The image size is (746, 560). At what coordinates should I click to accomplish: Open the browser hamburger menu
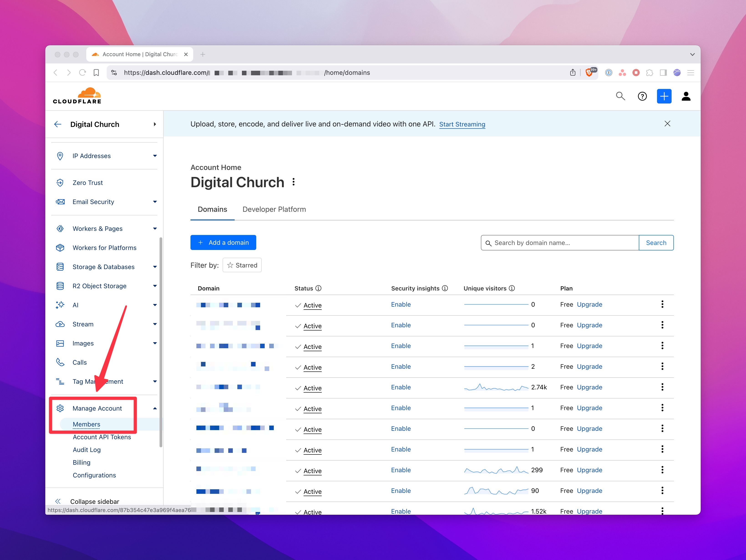pyautogui.click(x=691, y=73)
